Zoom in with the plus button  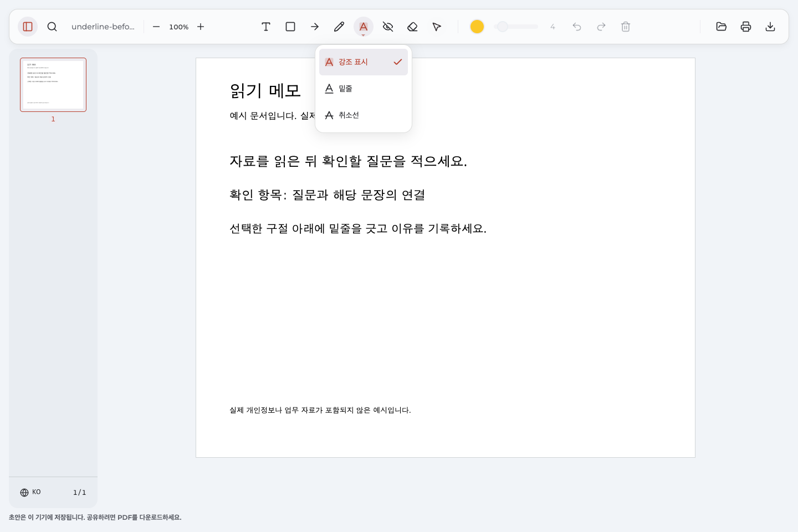click(201, 27)
